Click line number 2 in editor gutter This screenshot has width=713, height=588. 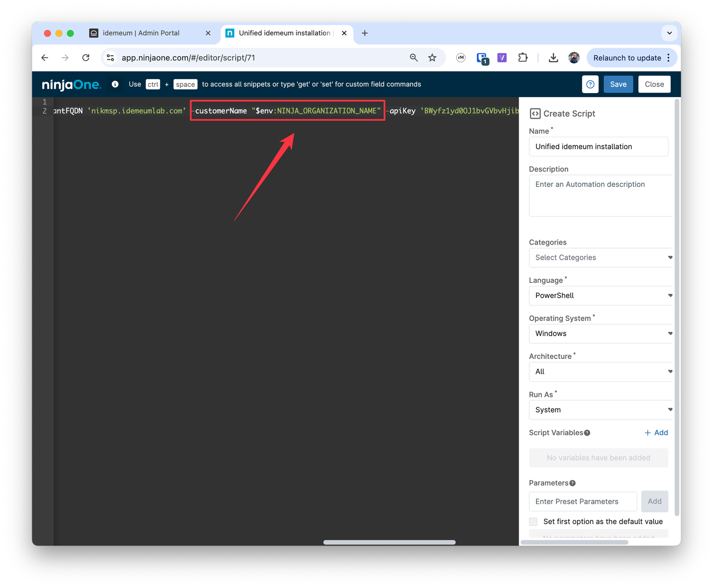coord(45,111)
